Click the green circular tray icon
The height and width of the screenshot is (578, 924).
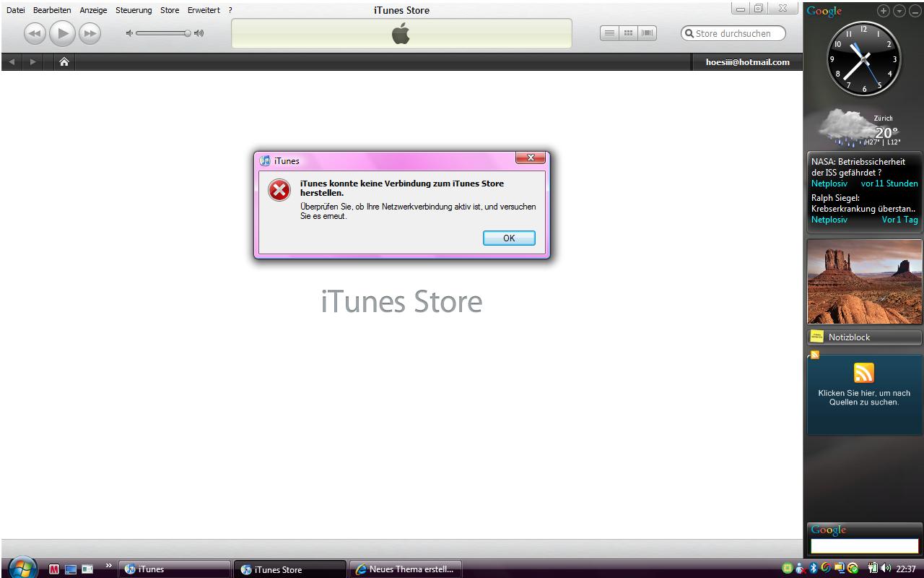[787, 569]
